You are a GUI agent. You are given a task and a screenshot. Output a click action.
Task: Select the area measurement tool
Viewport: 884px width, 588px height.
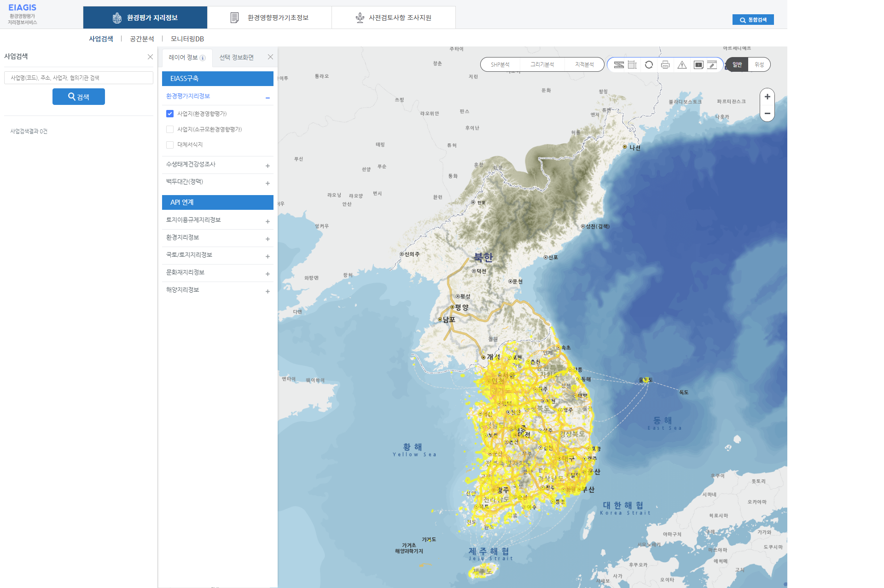tap(633, 65)
